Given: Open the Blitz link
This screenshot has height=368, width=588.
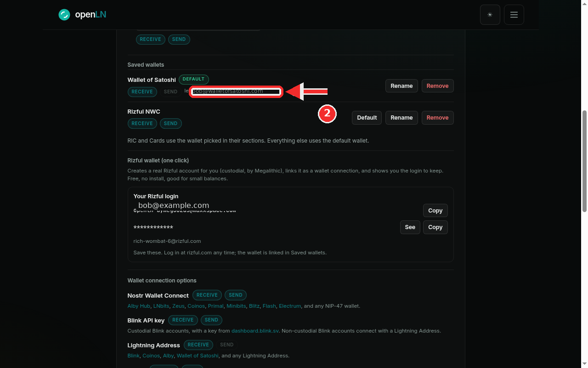Looking at the screenshot, I should pyautogui.click(x=254, y=306).
